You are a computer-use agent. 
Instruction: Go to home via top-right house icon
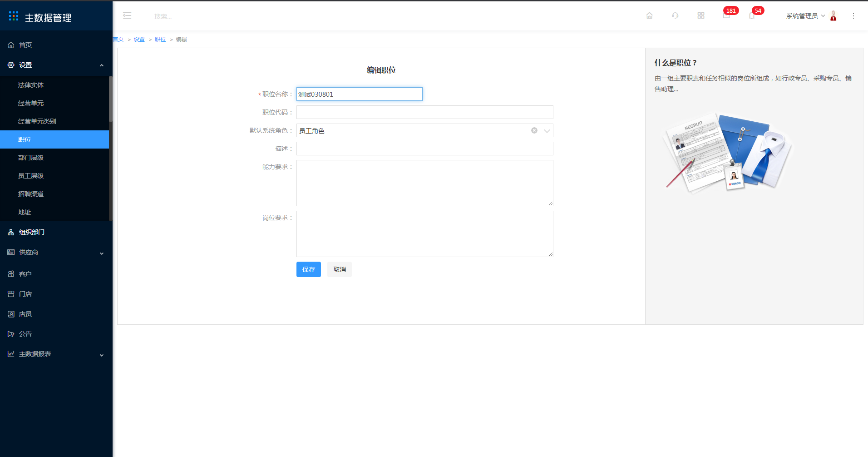tap(650, 15)
